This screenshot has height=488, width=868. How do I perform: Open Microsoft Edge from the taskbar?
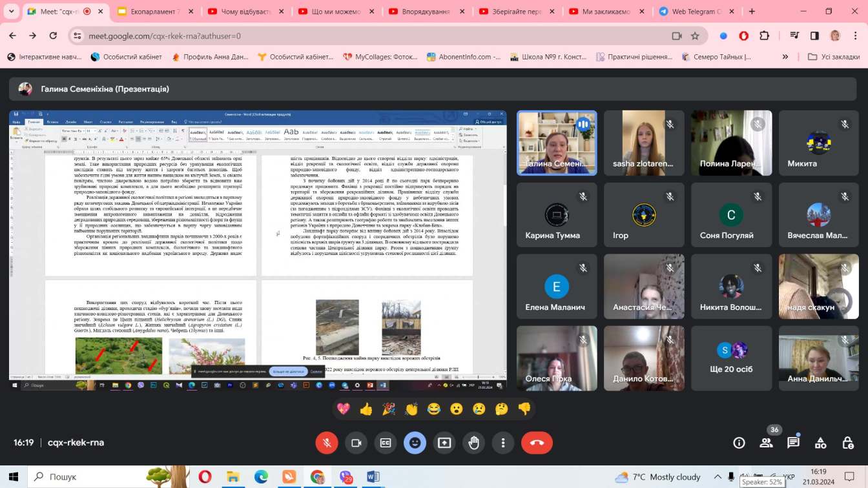[261, 477]
